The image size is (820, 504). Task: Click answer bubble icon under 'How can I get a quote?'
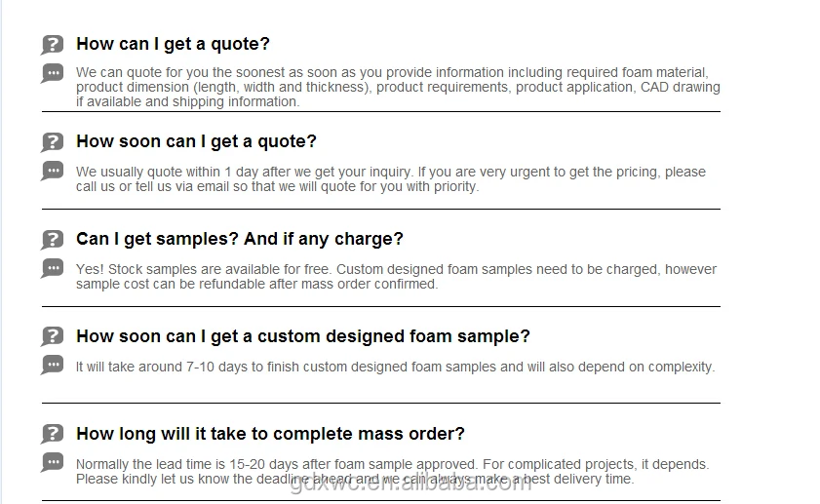[x=53, y=73]
